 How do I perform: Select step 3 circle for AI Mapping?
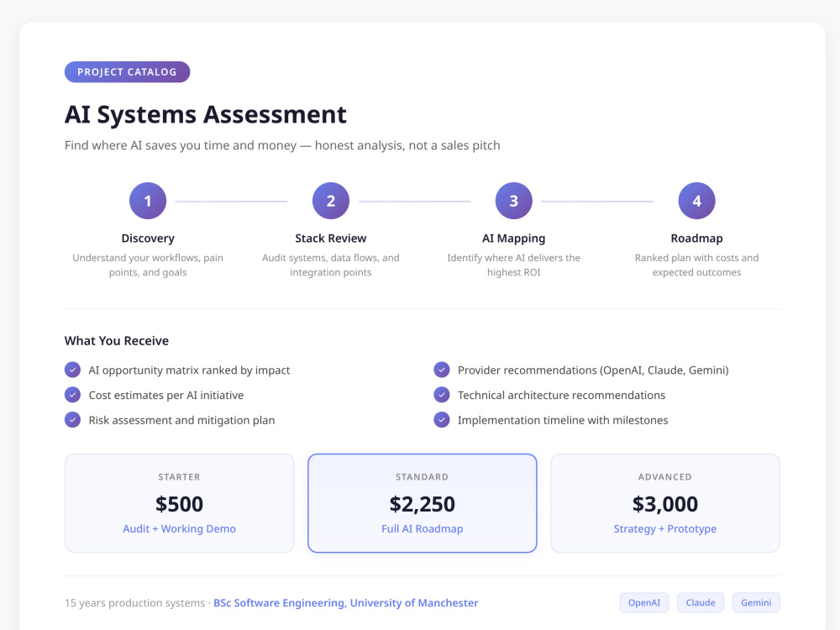(x=514, y=201)
